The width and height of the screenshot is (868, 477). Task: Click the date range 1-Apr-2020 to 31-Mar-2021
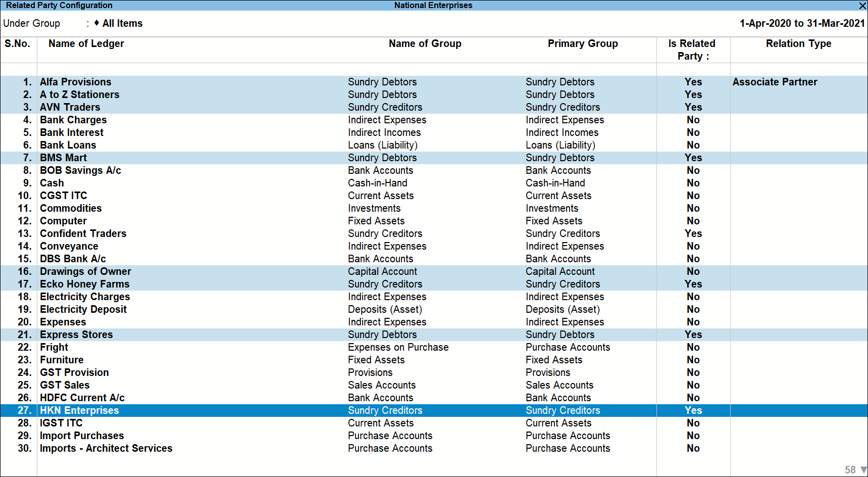coord(802,23)
